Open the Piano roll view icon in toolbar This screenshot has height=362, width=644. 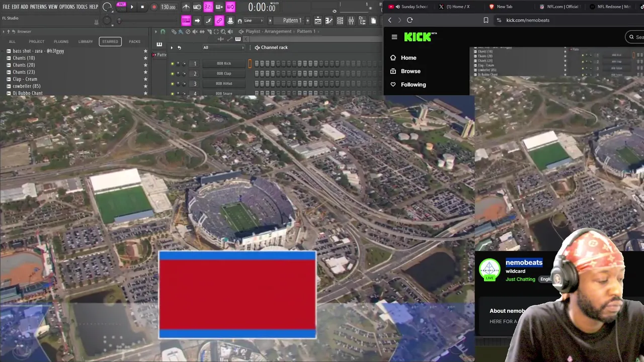329,21
